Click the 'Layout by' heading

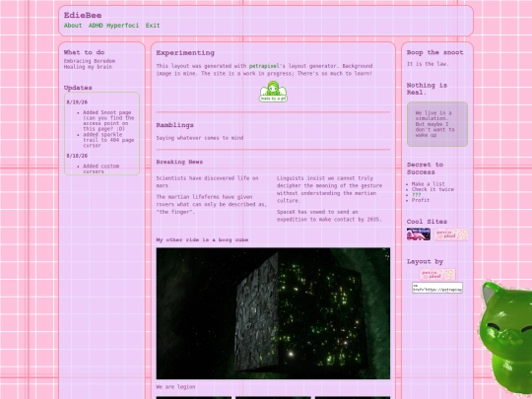425,262
